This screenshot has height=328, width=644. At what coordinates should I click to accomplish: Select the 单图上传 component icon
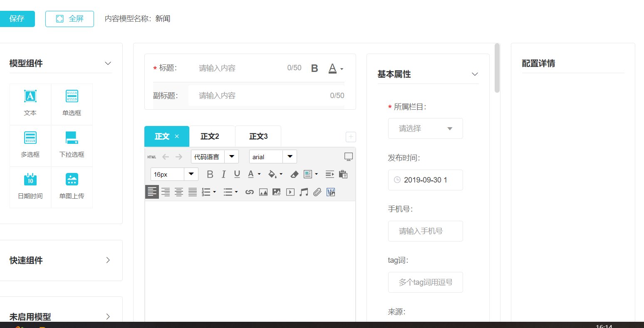(72, 180)
